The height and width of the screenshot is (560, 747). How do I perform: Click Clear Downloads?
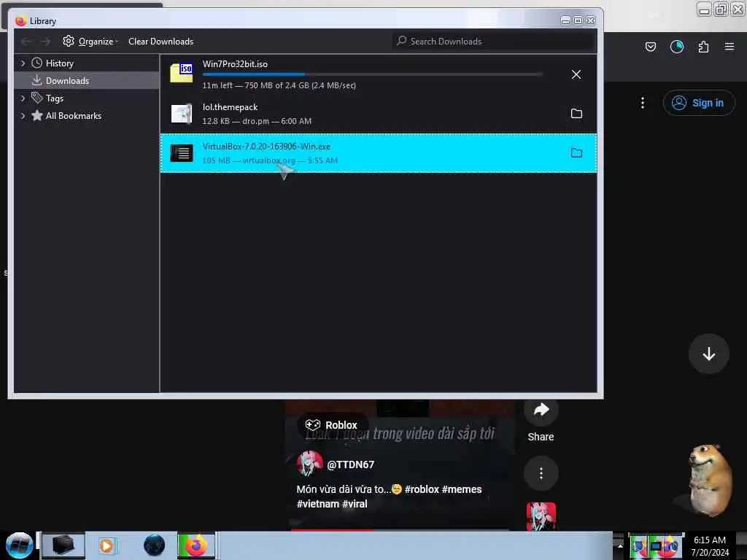[160, 42]
